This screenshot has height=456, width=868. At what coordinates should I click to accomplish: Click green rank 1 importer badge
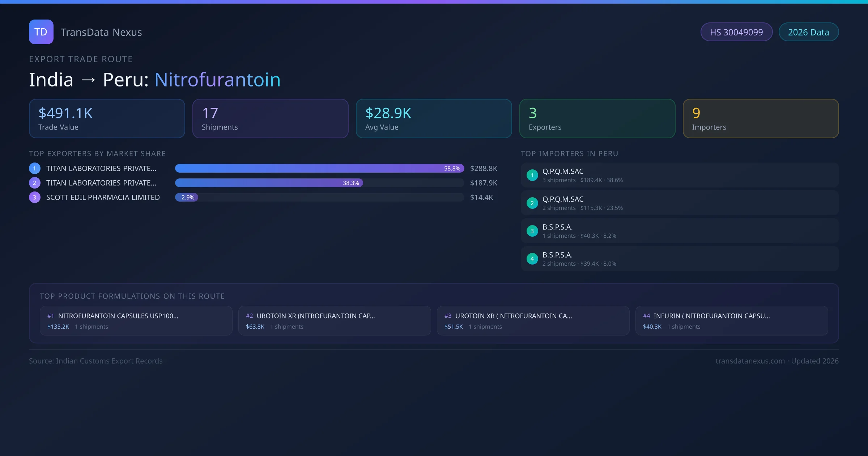click(532, 175)
